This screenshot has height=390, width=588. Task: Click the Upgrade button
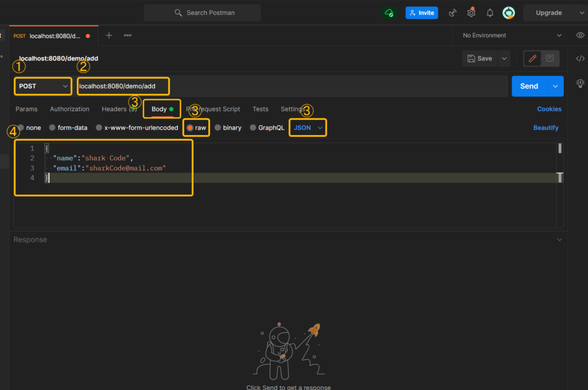coord(548,13)
